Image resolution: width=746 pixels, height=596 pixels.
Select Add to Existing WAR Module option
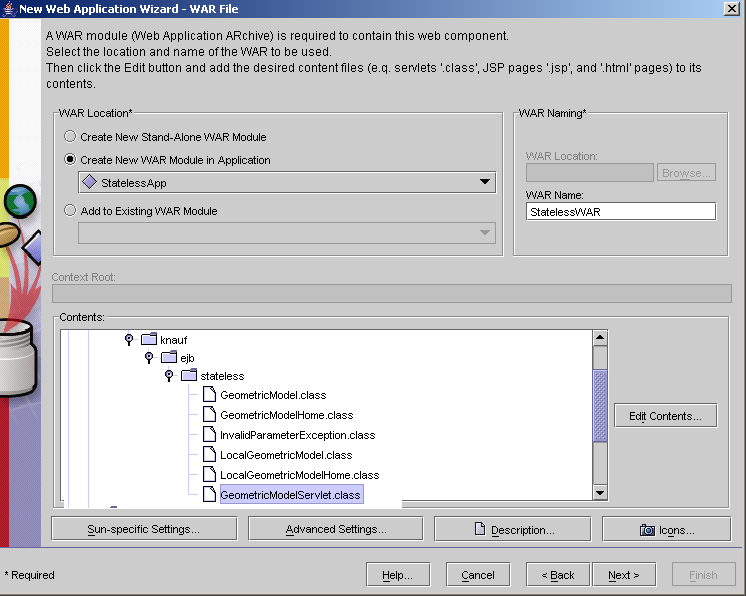(70, 211)
